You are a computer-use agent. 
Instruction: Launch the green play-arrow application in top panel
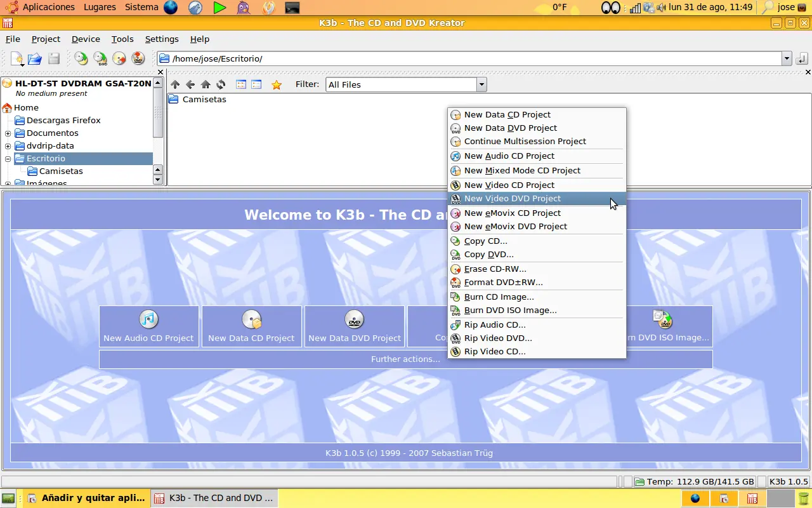[219, 8]
